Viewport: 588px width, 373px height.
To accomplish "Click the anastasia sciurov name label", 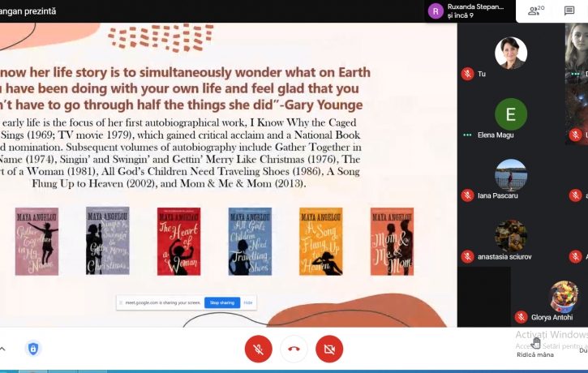I will 504,257.
